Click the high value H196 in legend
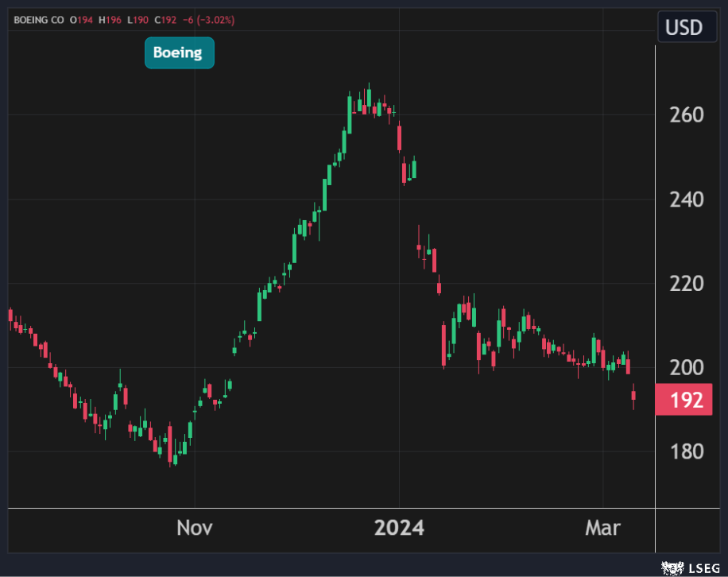Screen dimensions: 728x577 click(x=111, y=19)
